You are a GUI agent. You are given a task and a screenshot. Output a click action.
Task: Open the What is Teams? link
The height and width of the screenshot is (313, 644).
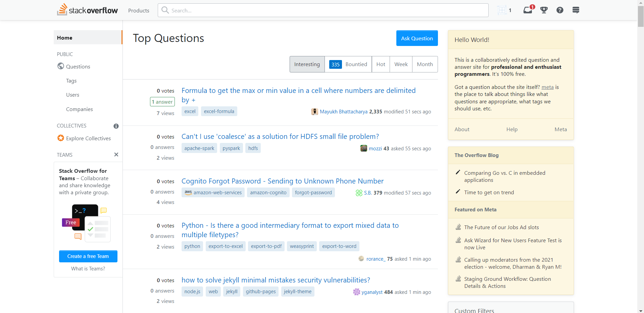(x=88, y=268)
